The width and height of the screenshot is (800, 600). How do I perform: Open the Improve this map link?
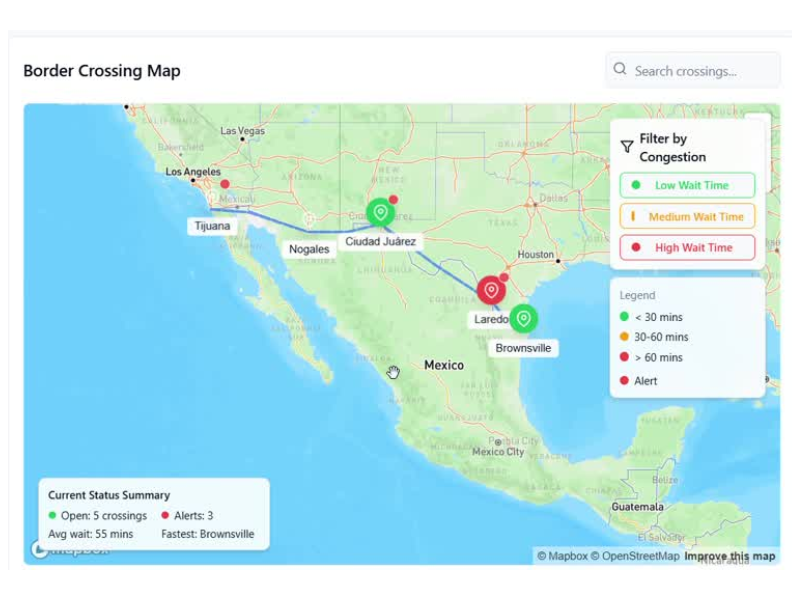(730, 556)
